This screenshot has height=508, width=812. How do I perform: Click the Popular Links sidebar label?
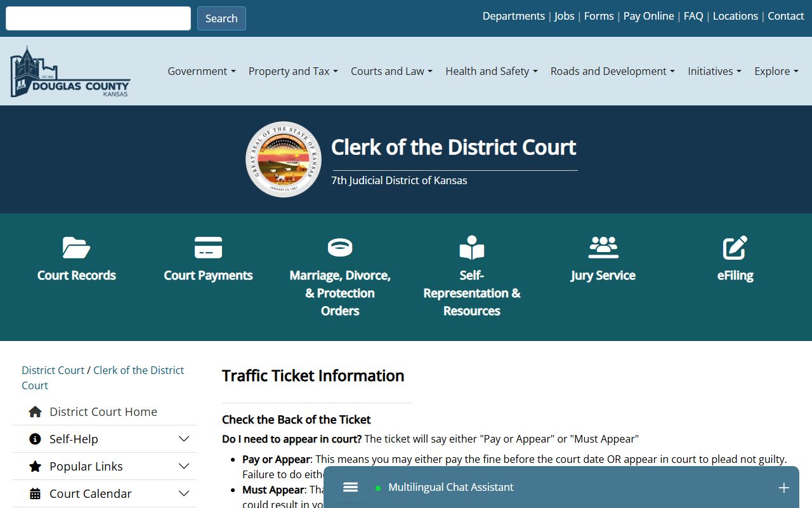tap(86, 466)
